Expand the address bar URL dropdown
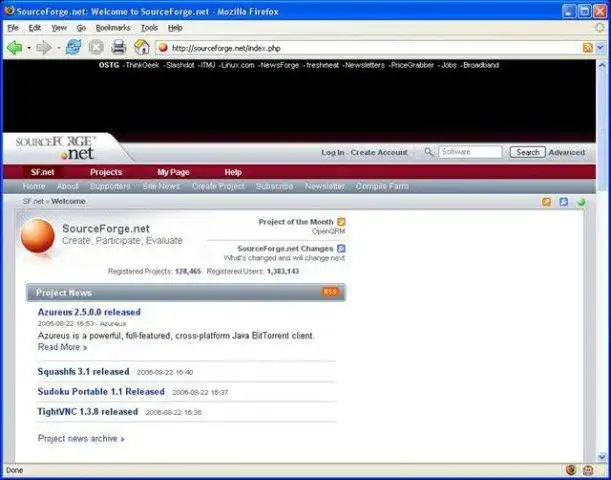The width and height of the screenshot is (611, 480). tap(600, 48)
